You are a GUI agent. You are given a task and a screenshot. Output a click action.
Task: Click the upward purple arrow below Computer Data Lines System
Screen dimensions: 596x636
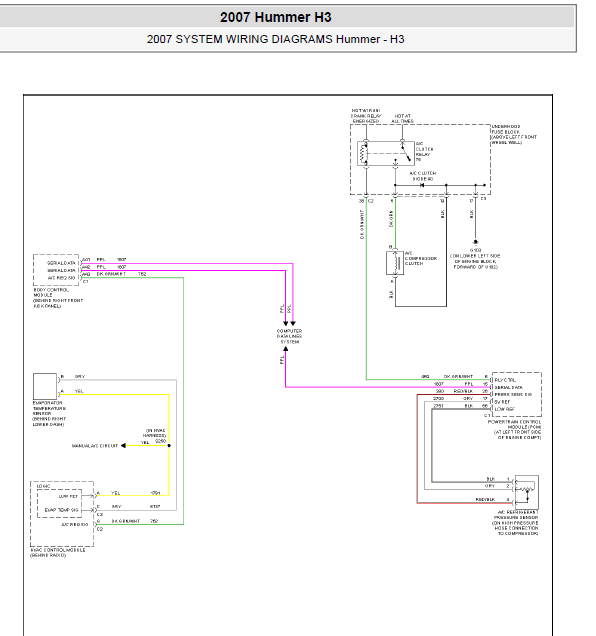[x=286, y=348]
